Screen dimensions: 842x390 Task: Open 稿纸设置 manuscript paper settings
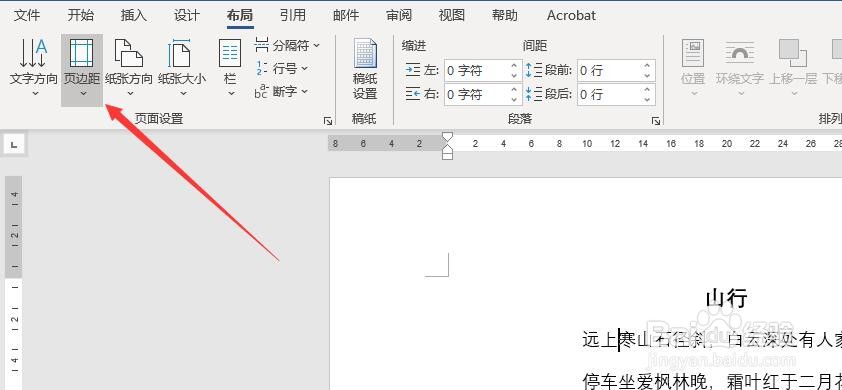pos(365,70)
